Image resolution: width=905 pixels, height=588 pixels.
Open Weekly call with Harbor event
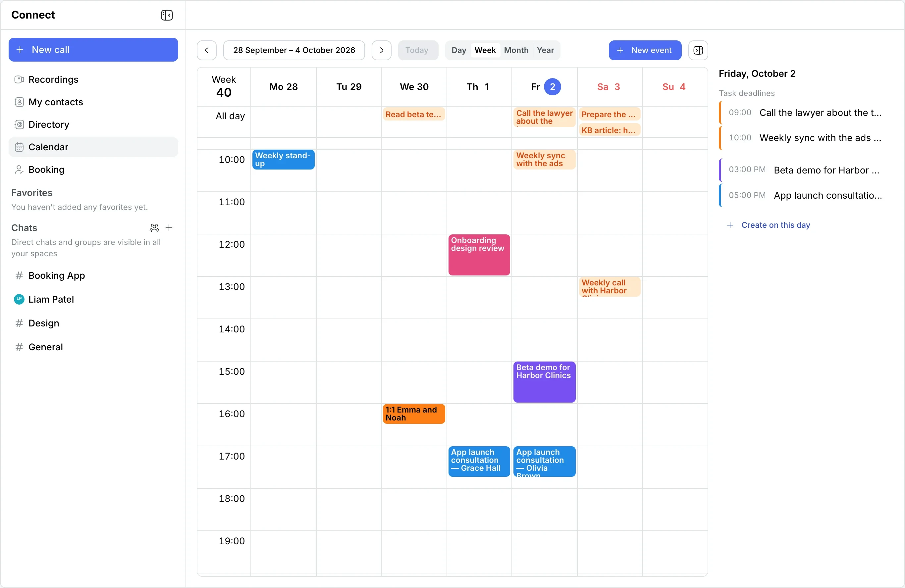point(609,287)
